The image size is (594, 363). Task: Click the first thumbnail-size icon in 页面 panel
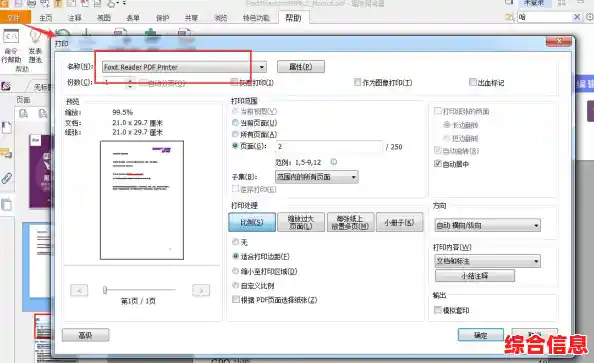pyautogui.click(x=23, y=113)
